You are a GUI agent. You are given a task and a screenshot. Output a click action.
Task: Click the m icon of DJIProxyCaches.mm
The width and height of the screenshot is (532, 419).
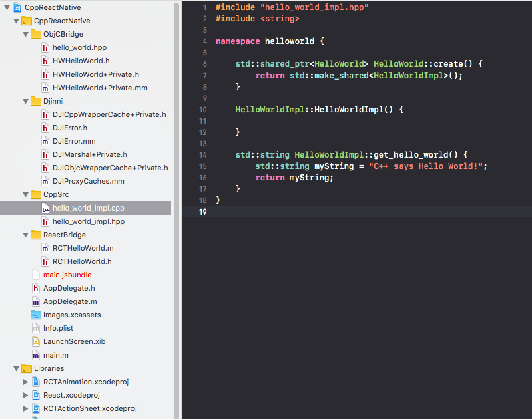(45, 182)
